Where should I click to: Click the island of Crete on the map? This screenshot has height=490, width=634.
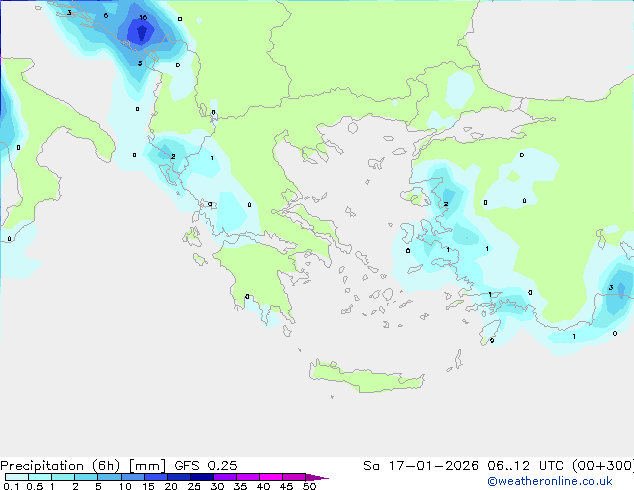(x=366, y=377)
